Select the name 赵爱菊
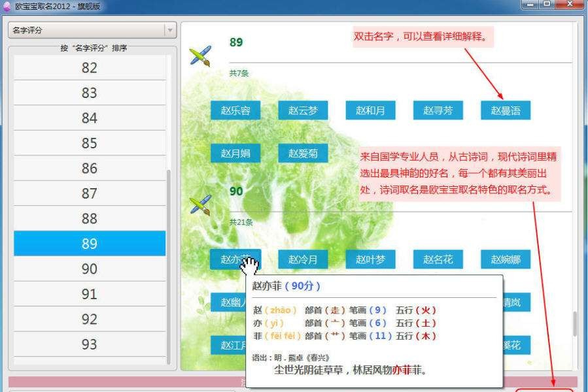Viewport: 588px width, 392px height. (x=303, y=152)
